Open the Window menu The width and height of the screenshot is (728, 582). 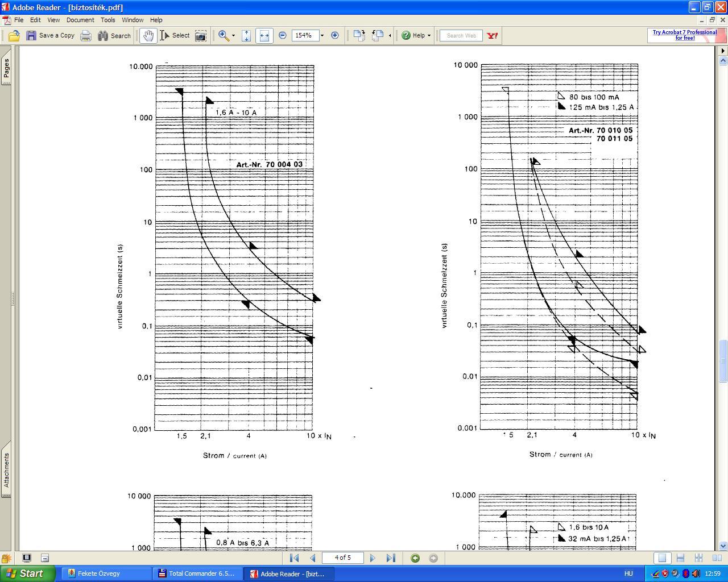133,20
